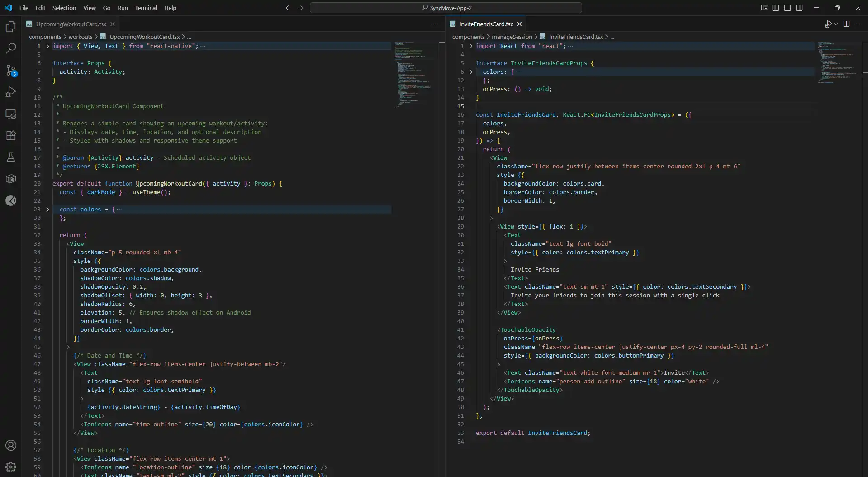868x477 pixels.
Task: Open the Extensions view
Action: (11, 135)
